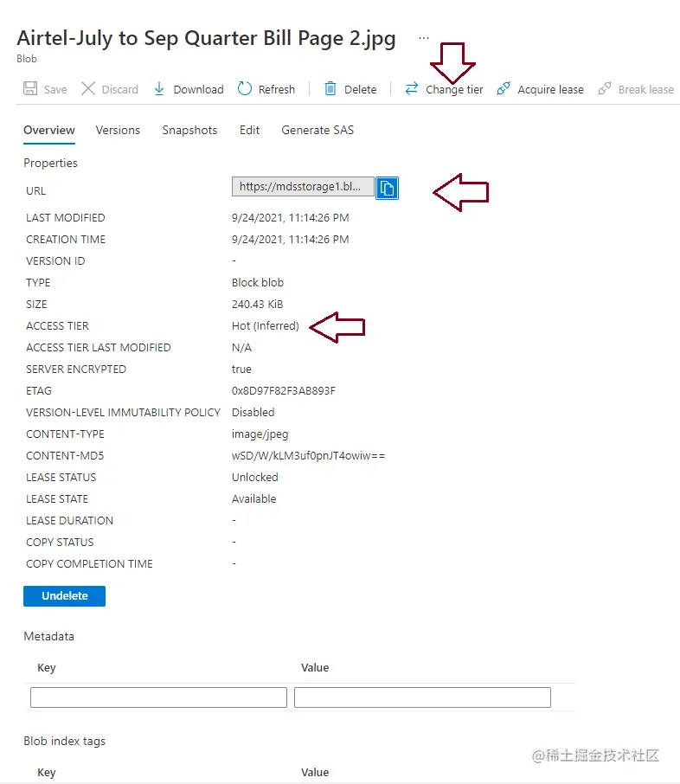Click the 'Blob index tags' heading
Image resolution: width=680 pixels, height=784 pixels.
(x=65, y=741)
